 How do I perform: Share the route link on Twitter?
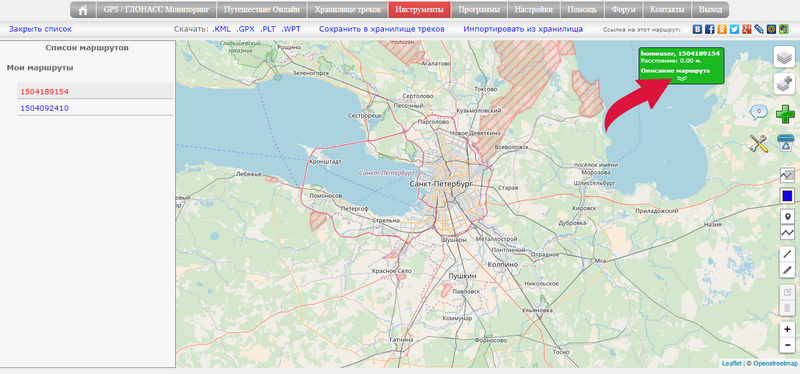coord(734,30)
